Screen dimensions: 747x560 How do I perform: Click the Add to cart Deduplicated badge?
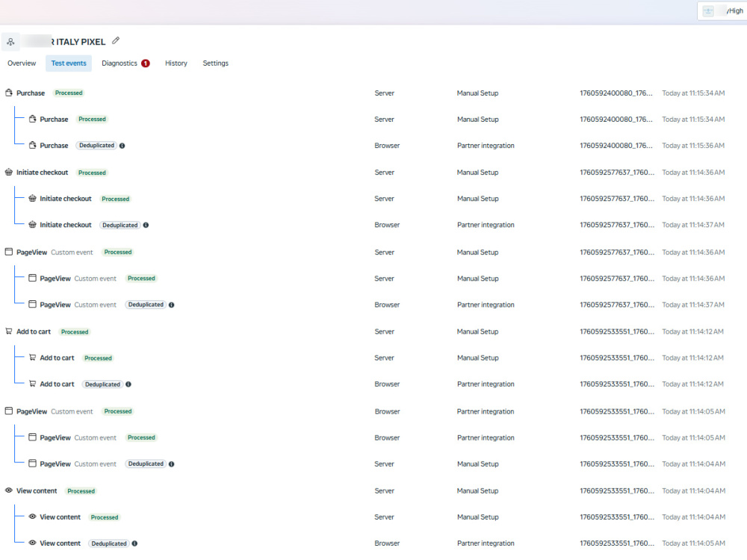(102, 385)
